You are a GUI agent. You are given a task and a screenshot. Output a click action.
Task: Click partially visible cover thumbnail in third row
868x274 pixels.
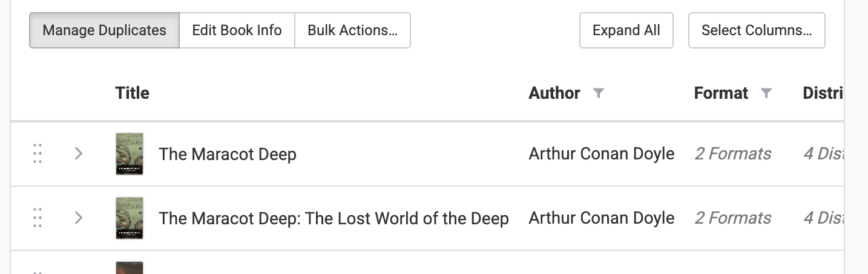[130, 267]
